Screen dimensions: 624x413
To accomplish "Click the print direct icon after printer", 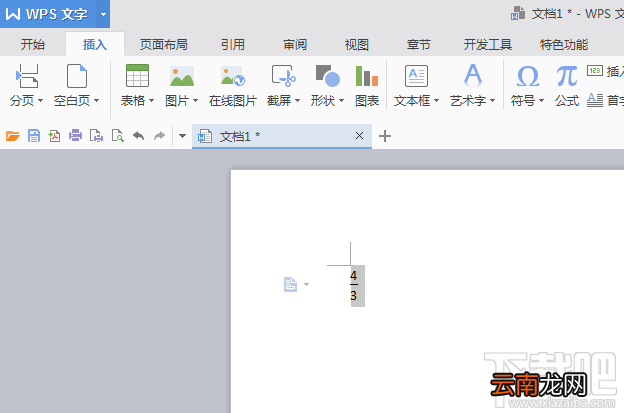I will (96, 136).
